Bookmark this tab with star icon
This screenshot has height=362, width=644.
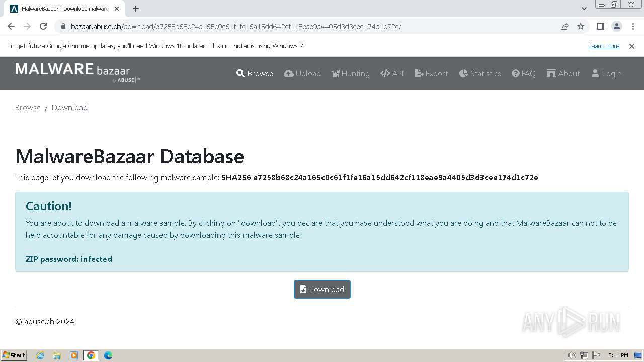pyautogui.click(x=581, y=26)
